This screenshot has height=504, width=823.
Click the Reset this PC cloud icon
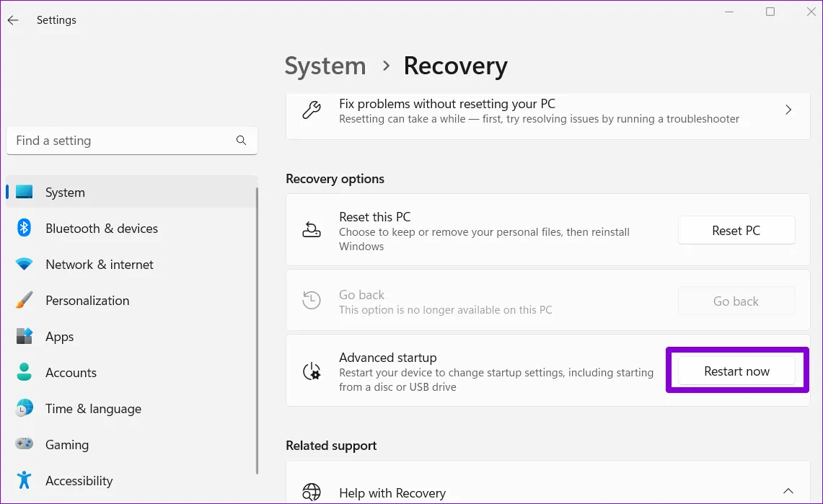point(311,230)
